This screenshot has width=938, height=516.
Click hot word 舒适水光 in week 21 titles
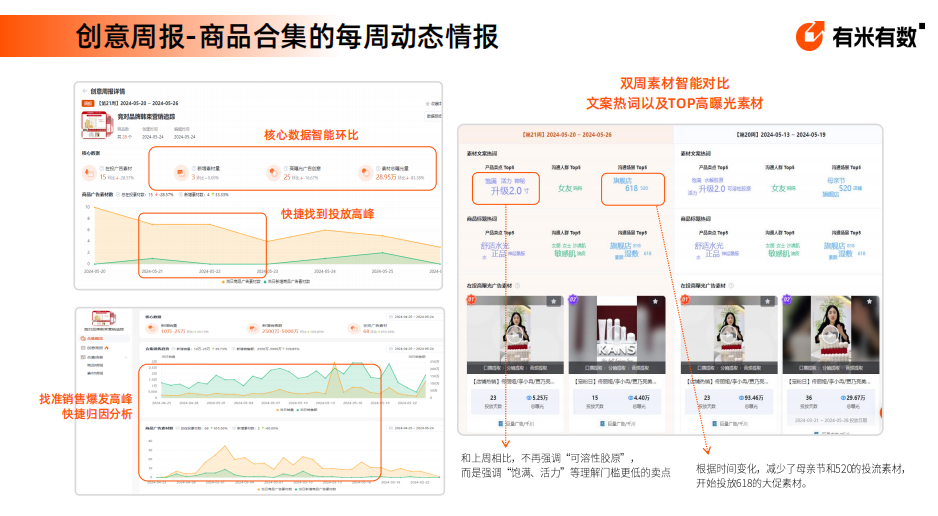(495, 246)
